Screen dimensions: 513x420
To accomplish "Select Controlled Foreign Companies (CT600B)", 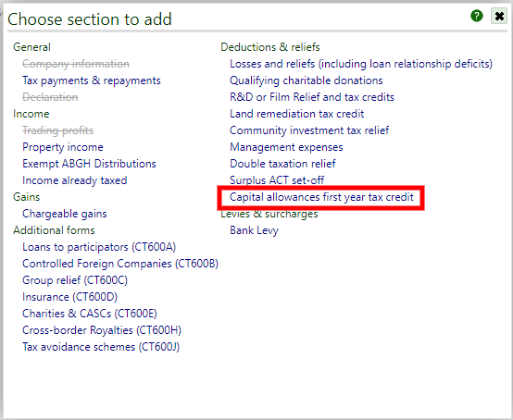I will 120,264.
